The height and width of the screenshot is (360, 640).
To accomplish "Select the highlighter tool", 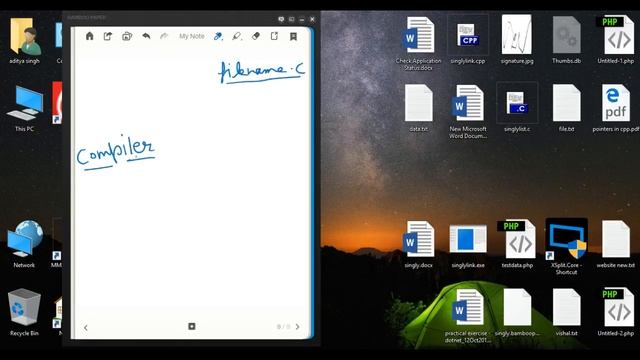I will pyautogui.click(x=237, y=36).
